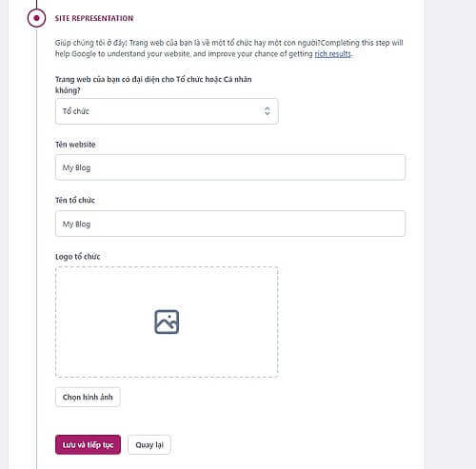Click the organization or person question label
This screenshot has height=469, width=476.
[x=153, y=85]
